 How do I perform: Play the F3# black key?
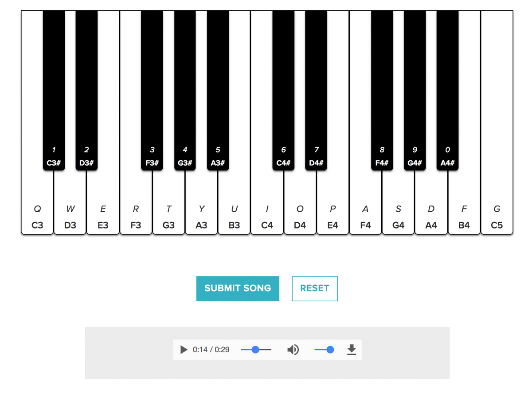coord(152,89)
